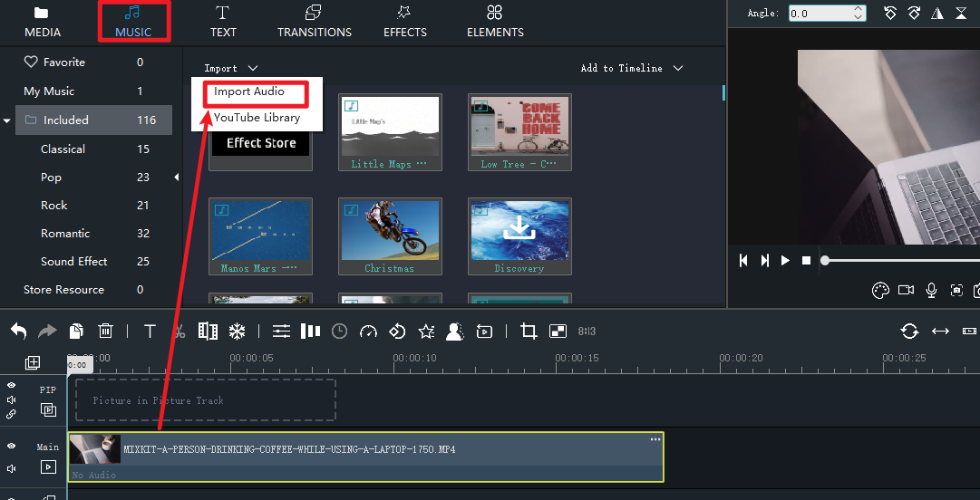This screenshot has width=980, height=500.
Task: Open the checkered mosaic tool
Action: [x=558, y=331]
